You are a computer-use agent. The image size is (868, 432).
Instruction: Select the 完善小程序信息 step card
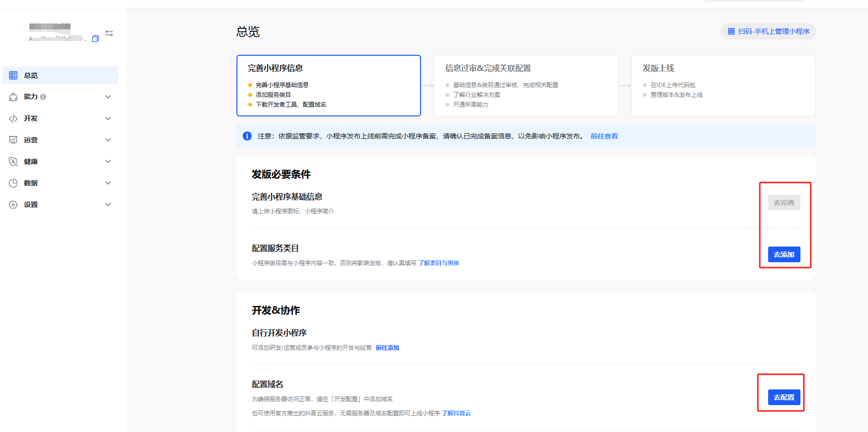pyautogui.click(x=328, y=86)
